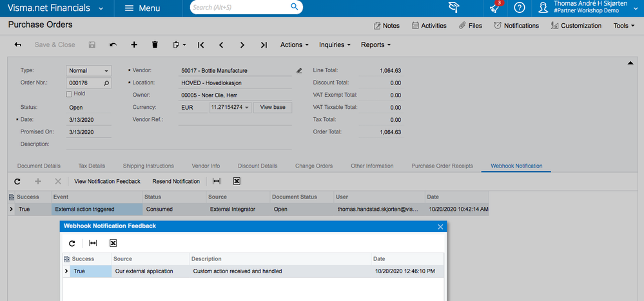
Task: Click the user profile avatar icon
Action: click(x=543, y=7)
